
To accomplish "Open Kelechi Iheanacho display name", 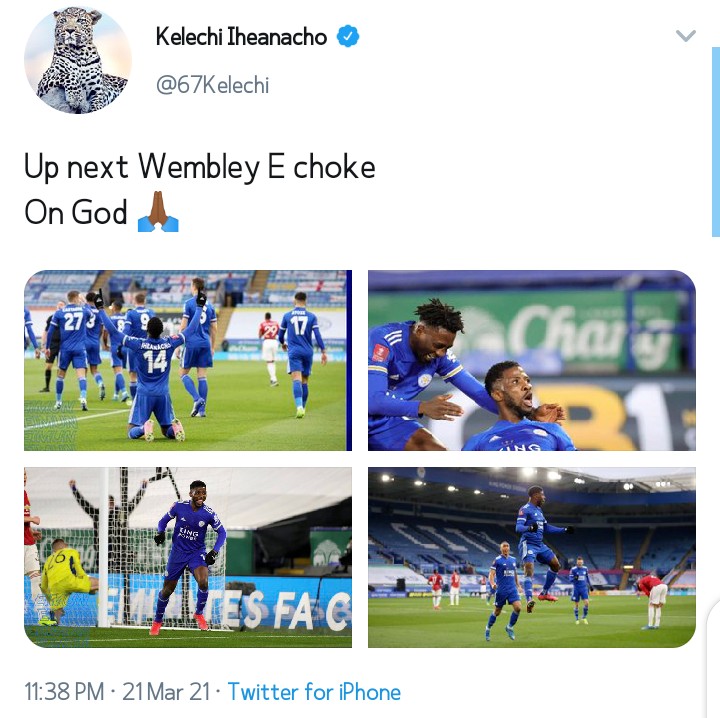I will pyautogui.click(x=242, y=37).
